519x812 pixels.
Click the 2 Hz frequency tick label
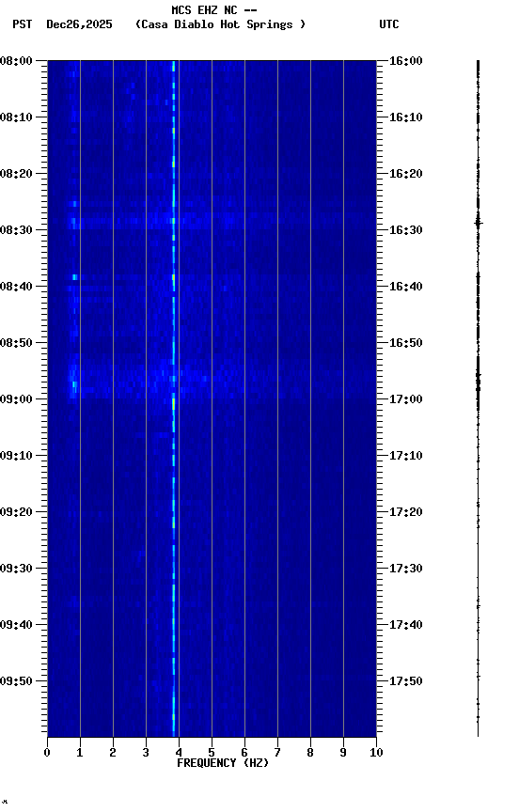[113, 753]
